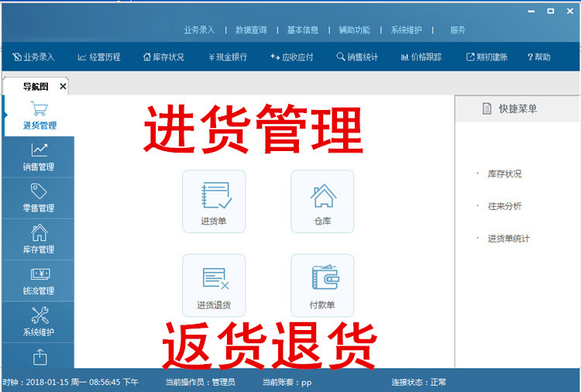
Task: Click the 帮助 help toolbar item
Action: click(538, 57)
